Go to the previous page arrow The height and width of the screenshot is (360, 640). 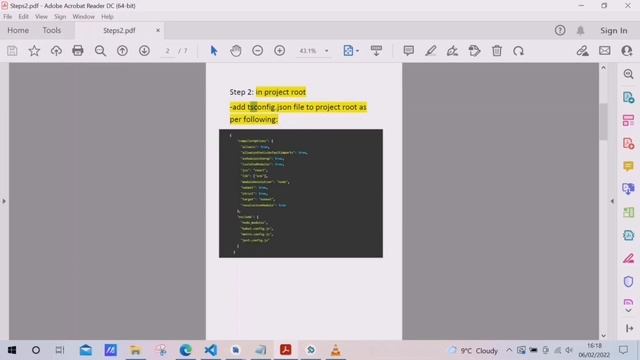point(122,51)
